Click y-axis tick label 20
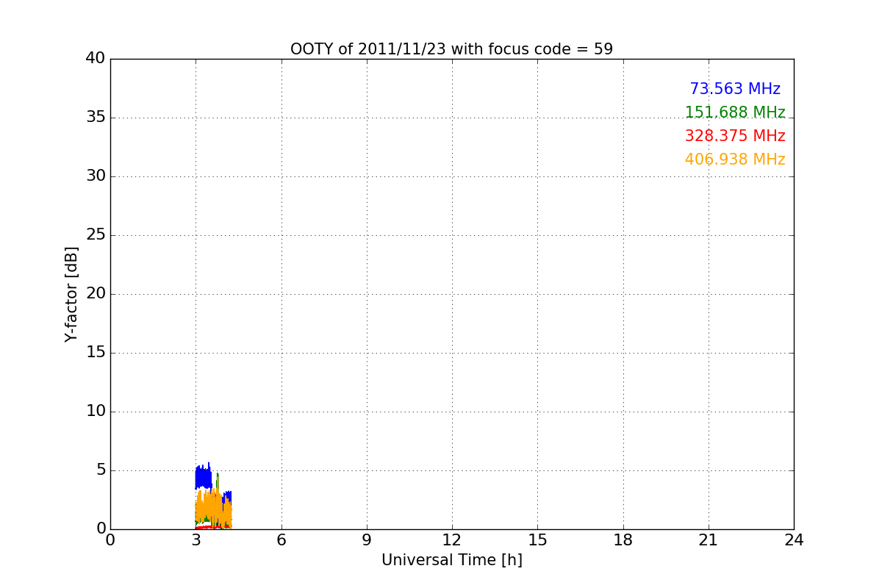Viewport: 882px width, 588px height. coord(96,294)
